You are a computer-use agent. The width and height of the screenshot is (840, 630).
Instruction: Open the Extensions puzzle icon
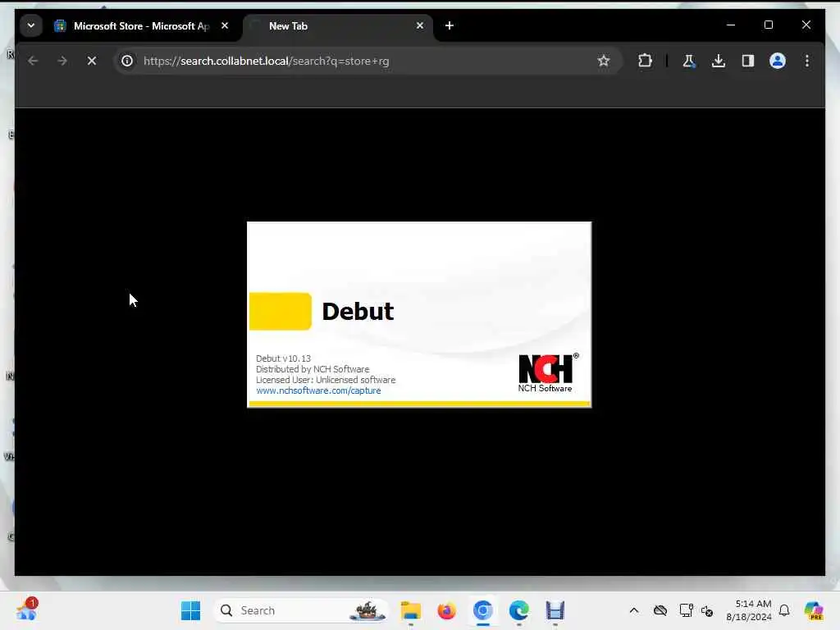coord(645,61)
